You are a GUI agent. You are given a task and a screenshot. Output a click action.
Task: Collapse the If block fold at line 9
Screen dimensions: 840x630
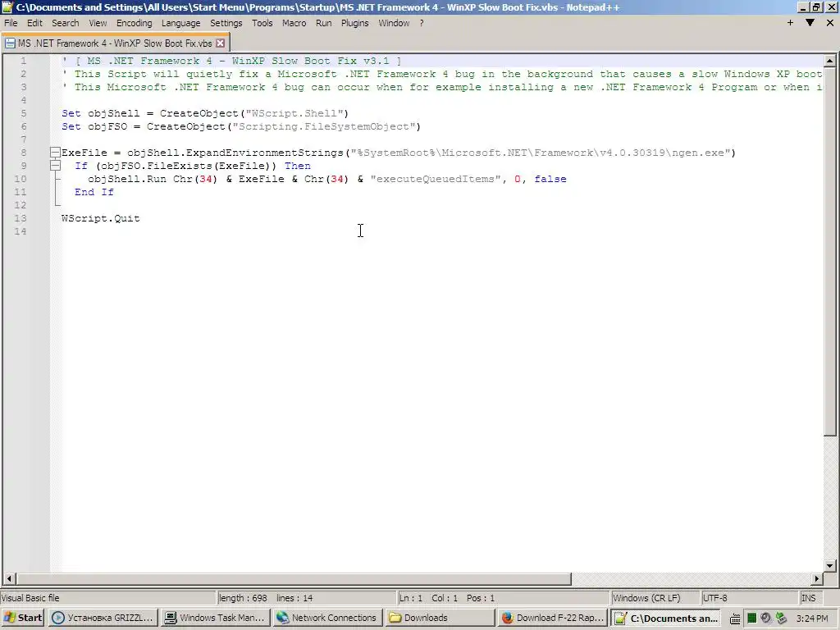55,166
